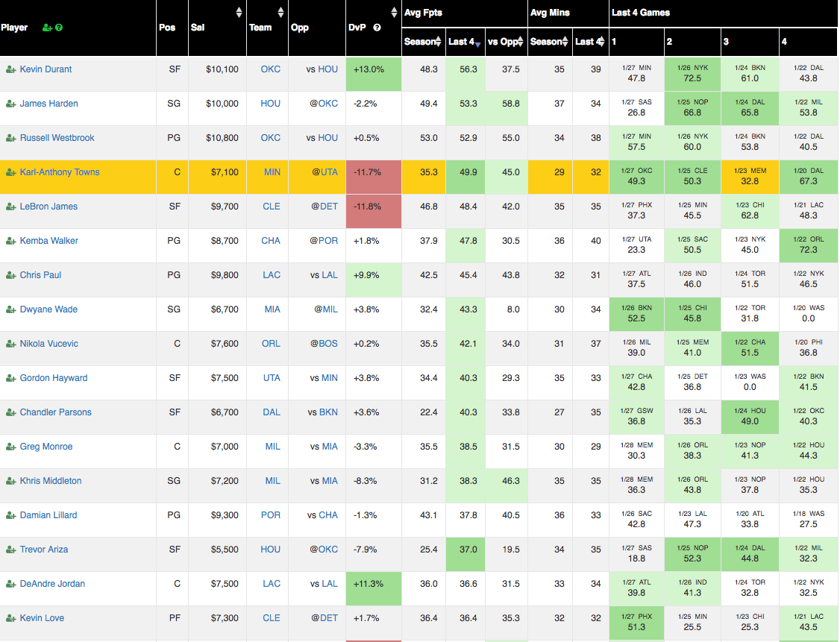Image resolution: width=840 pixels, height=642 pixels.
Task: Add Khris Middleton using player icon
Action: click(10, 481)
